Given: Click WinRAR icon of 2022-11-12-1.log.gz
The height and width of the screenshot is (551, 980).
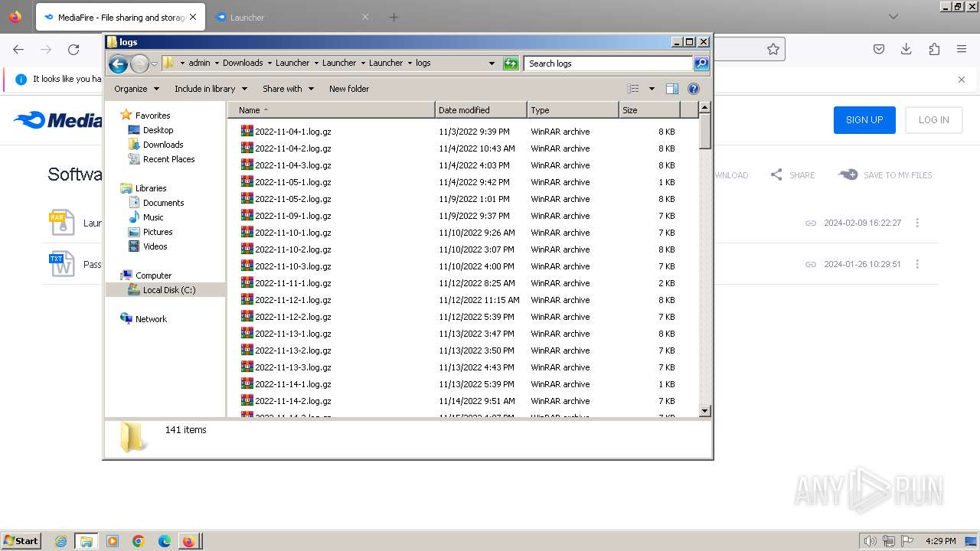Looking at the screenshot, I should click(x=247, y=299).
